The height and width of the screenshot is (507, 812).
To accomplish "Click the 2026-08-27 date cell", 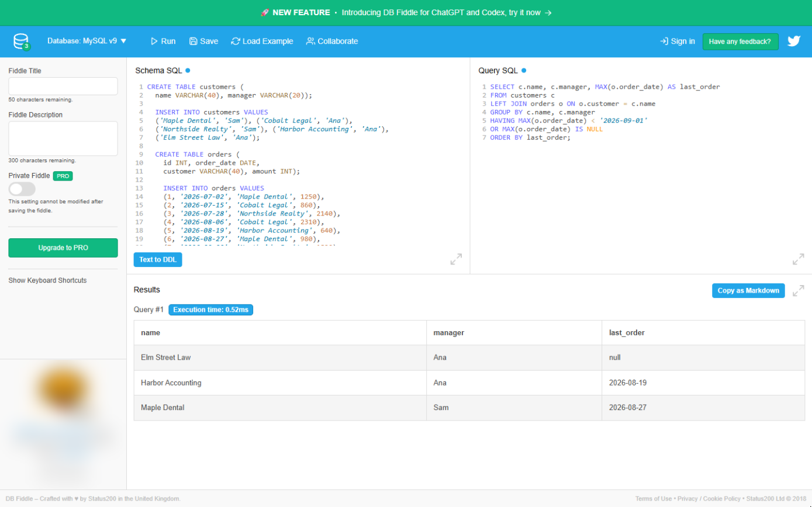I will pyautogui.click(x=703, y=408).
